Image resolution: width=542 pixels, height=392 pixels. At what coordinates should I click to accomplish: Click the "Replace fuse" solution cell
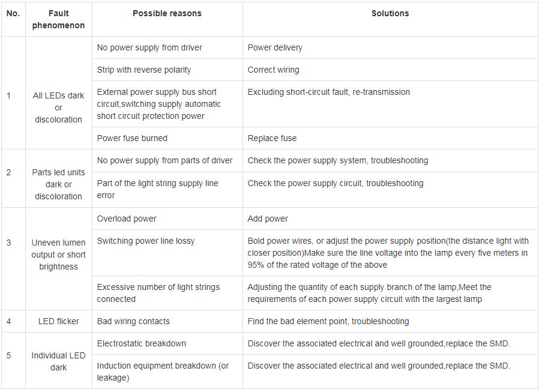coord(272,138)
